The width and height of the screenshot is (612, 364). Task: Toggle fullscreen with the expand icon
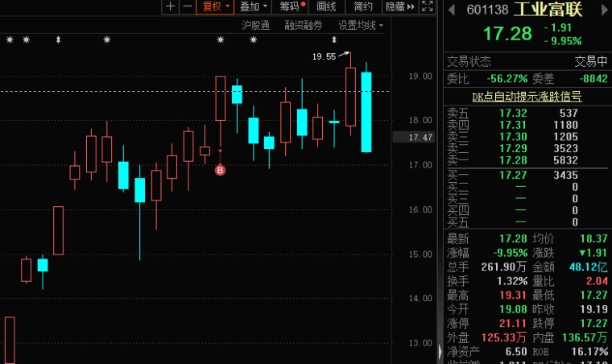(428, 6)
